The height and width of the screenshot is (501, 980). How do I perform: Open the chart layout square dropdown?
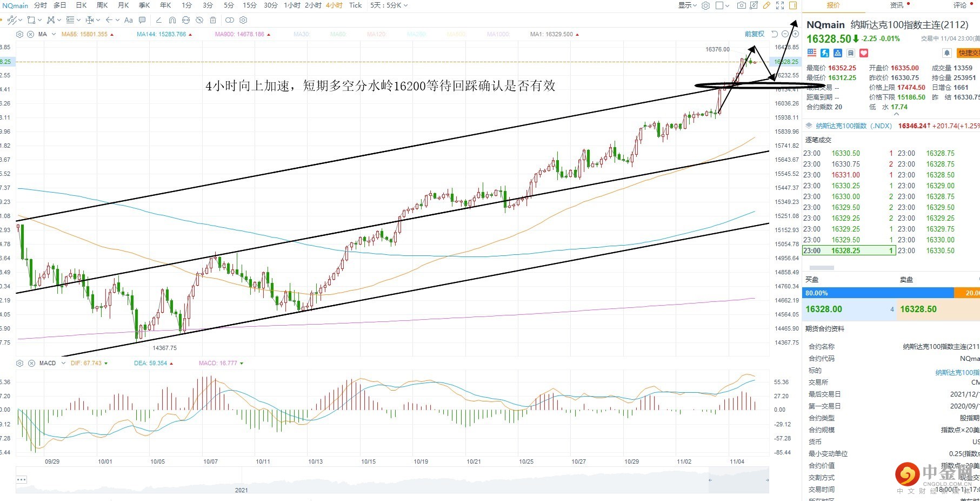coord(723,5)
